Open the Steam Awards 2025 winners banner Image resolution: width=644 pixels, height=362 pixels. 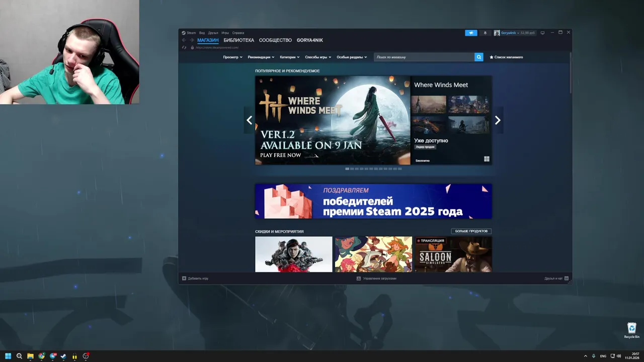(373, 201)
